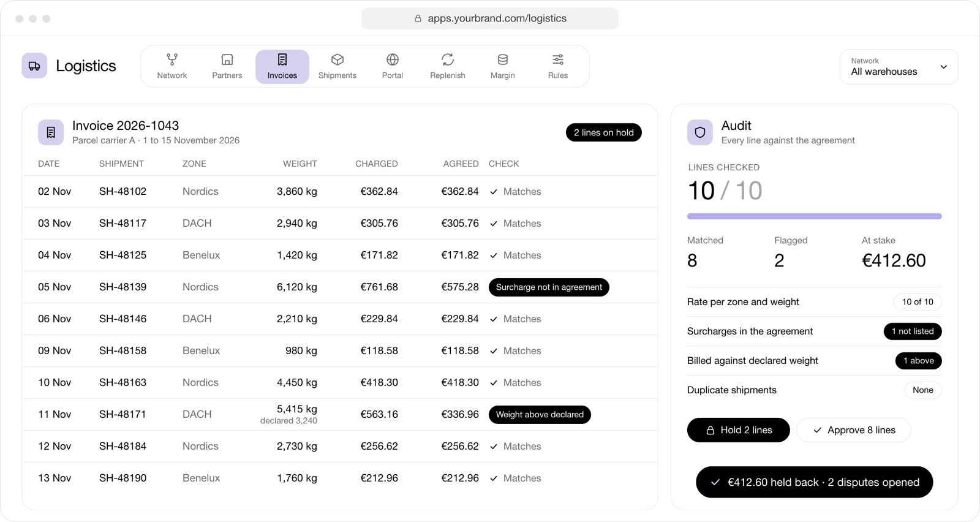Click the lines checked progress bar
980x522 pixels.
point(815,216)
